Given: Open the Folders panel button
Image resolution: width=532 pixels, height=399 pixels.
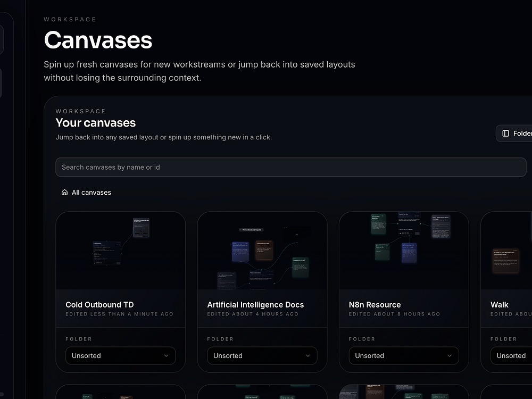Looking at the screenshot, I should 514,134.
